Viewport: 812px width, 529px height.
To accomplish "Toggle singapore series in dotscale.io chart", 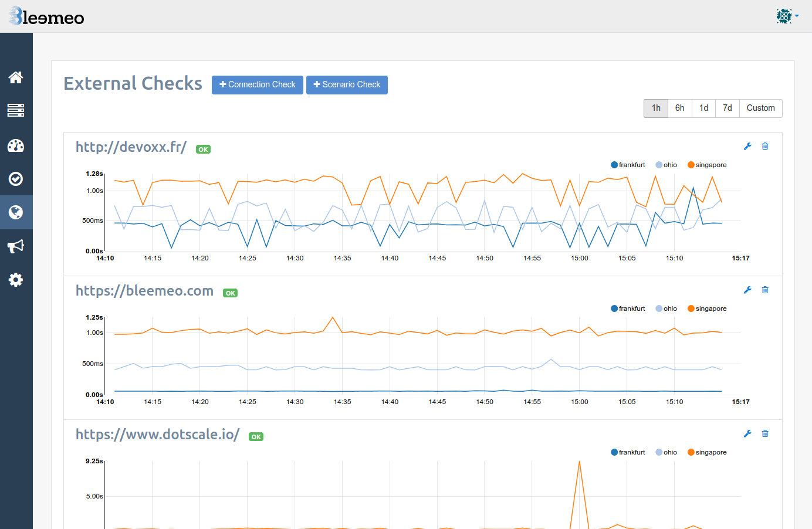I will point(707,452).
